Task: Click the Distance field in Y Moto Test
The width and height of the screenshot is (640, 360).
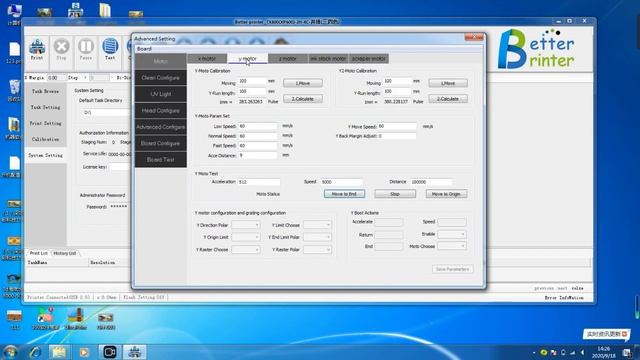Action: (431, 182)
